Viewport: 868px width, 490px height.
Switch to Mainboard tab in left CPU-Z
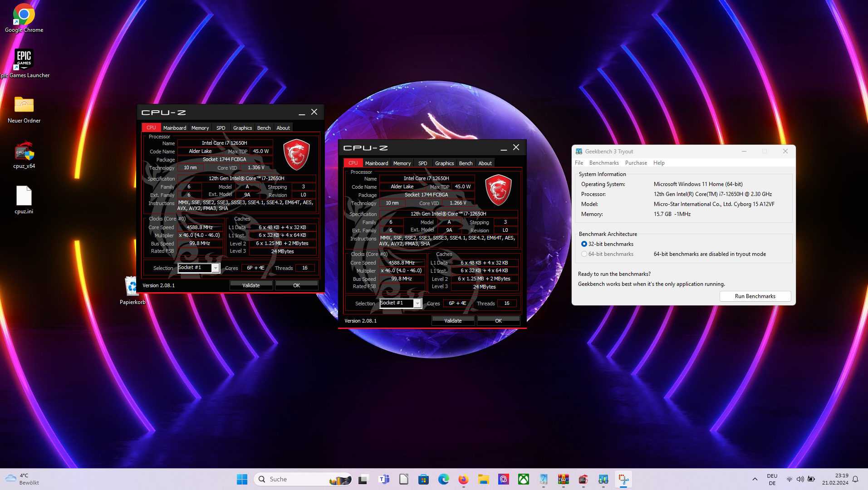click(175, 128)
